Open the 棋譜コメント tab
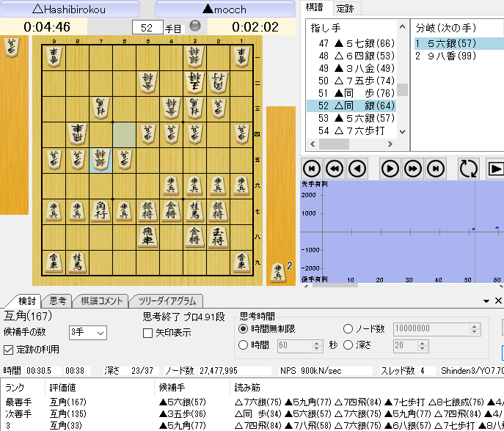Image resolution: width=504 pixels, height=431 pixels. tap(101, 301)
